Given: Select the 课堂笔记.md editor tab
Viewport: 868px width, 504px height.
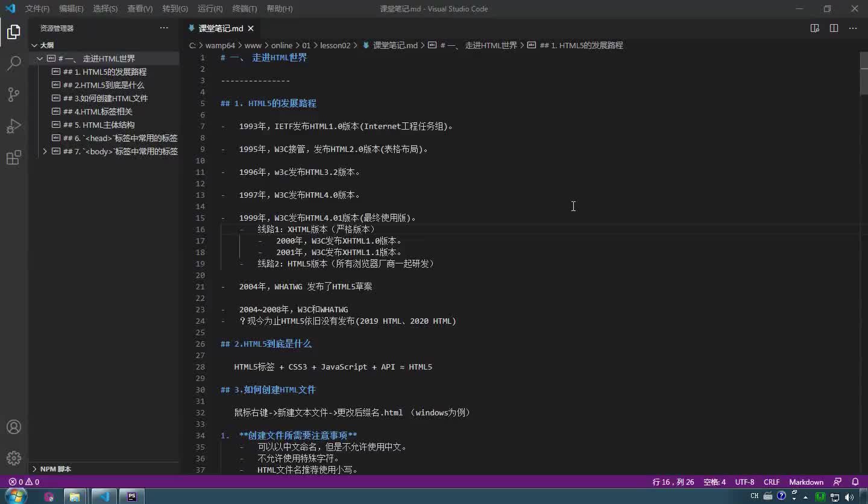Looking at the screenshot, I should (x=221, y=28).
